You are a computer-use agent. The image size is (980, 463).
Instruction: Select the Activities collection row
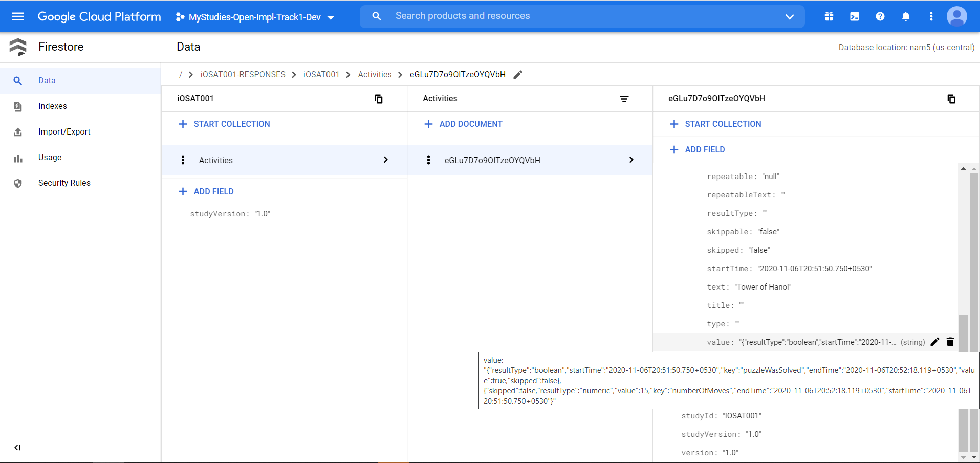[x=284, y=160]
